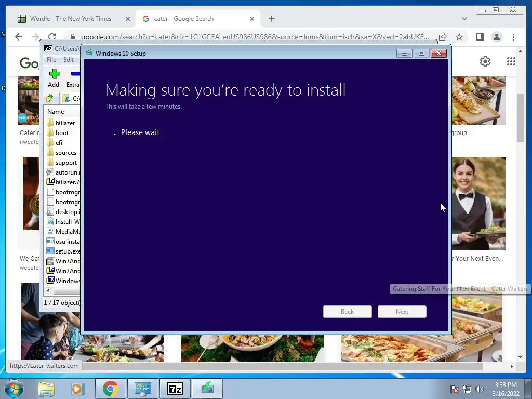This screenshot has height=399, width=532.
Task: Open the Google apps grid
Action: coord(511,61)
